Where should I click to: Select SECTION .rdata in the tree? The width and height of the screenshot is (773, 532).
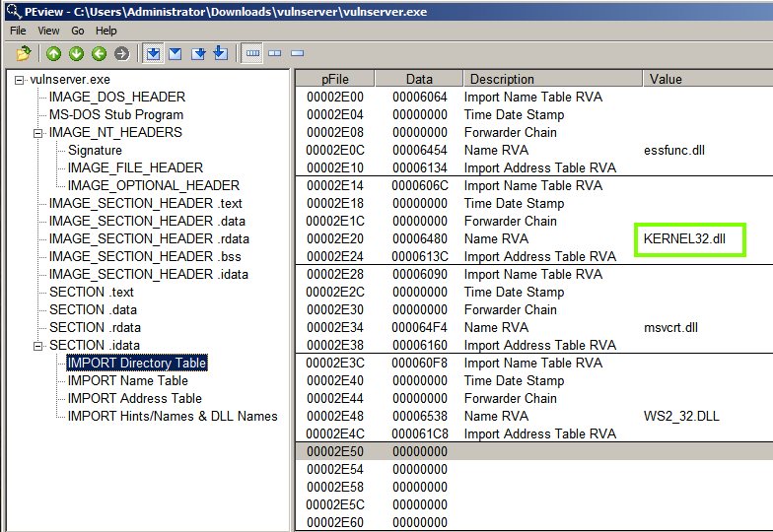point(95,327)
